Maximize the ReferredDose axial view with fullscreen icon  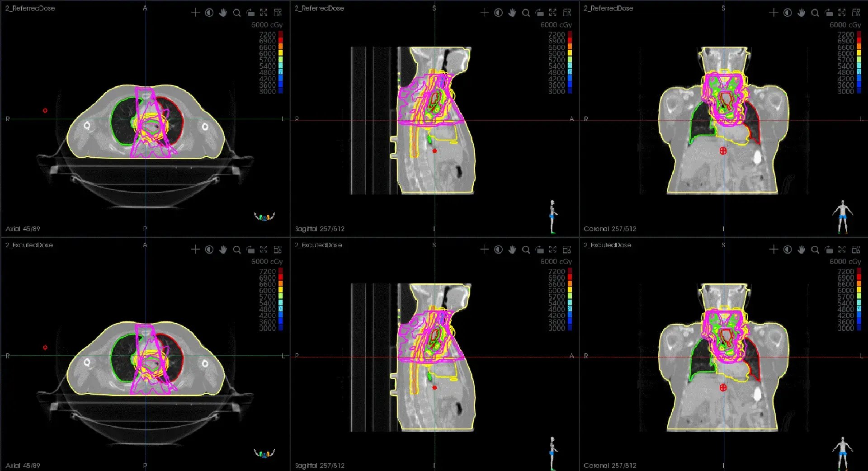click(264, 13)
